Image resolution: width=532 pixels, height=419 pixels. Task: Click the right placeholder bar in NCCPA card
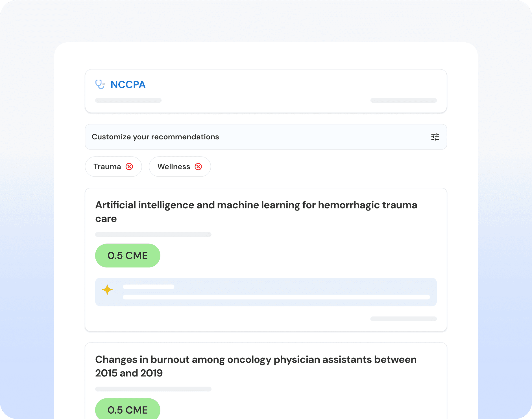pyautogui.click(x=404, y=100)
